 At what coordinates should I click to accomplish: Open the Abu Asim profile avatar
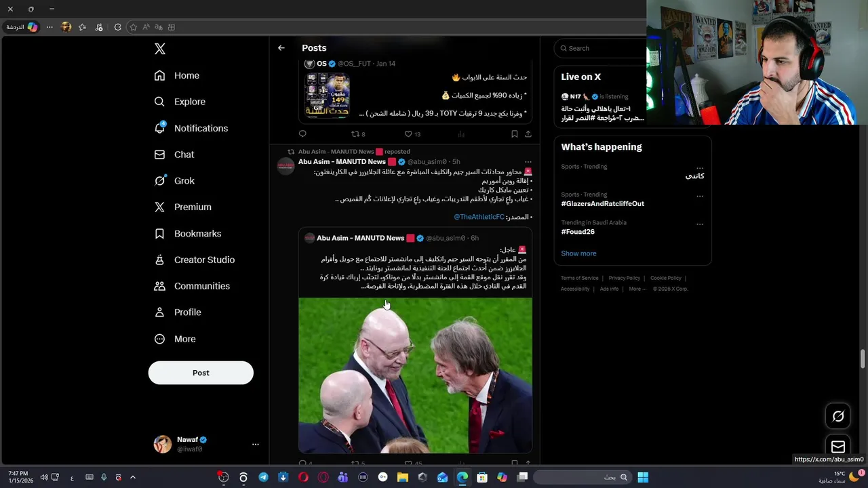tap(285, 165)
